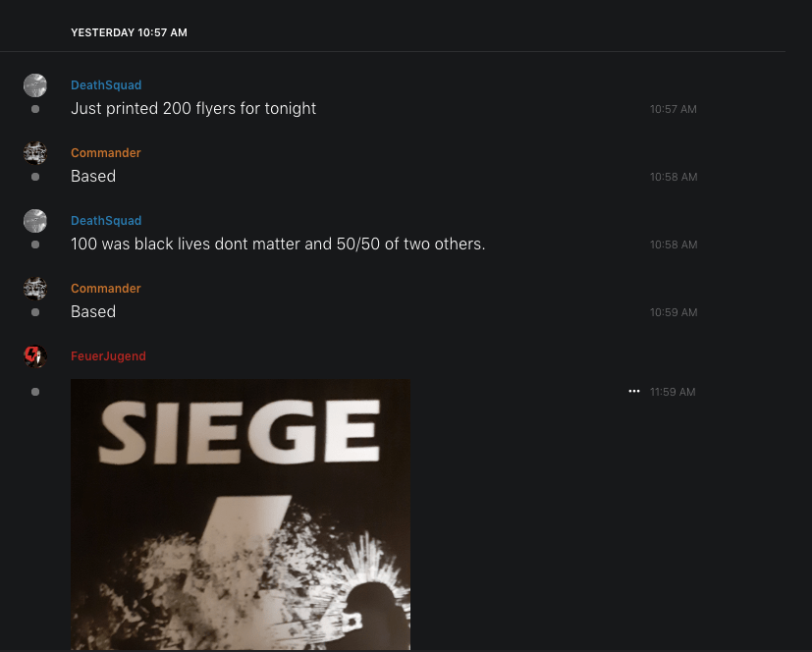Click the Commander username above the 10:59 AM message
Screen dimensions: 812x652
pos(106,289)
